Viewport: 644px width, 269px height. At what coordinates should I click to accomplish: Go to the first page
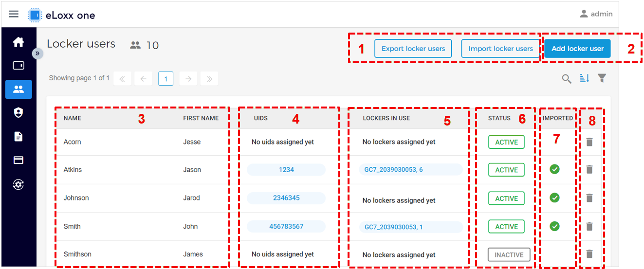[122, 79]
